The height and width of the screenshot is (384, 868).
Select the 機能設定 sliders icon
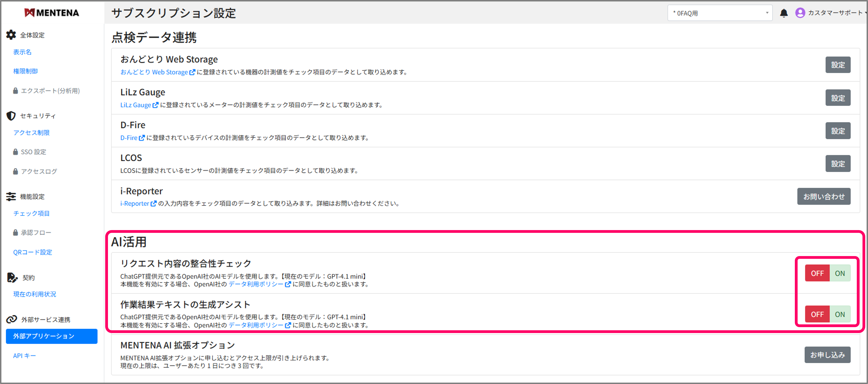[x=11, y=197]
